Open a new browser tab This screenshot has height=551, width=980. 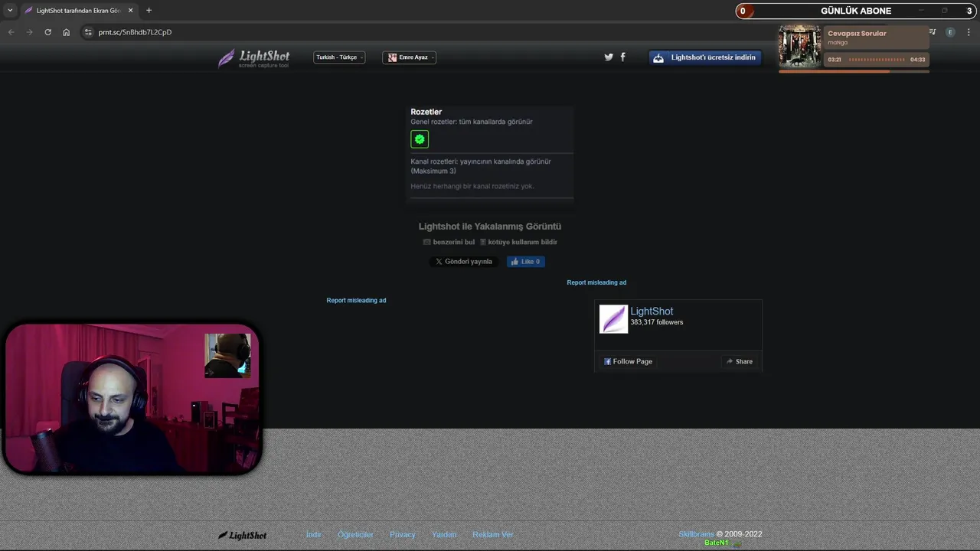[x=149, y=11]
